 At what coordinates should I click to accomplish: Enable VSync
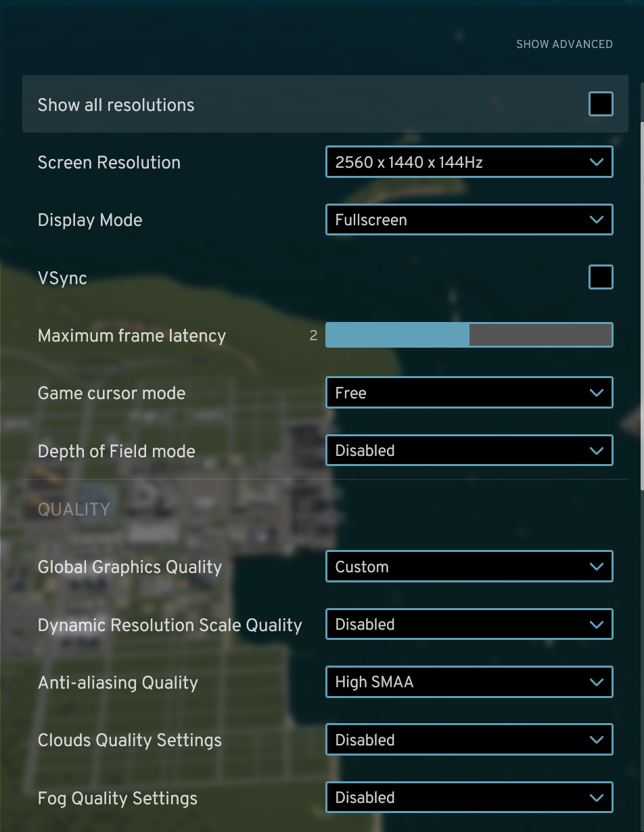coord(600,277)
